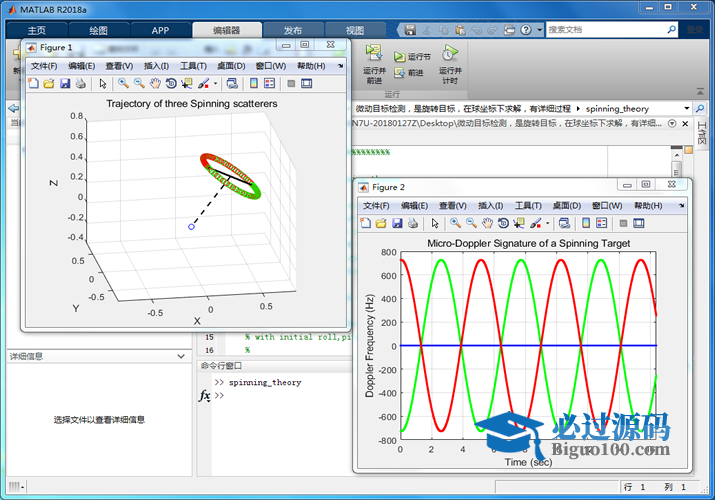Open 插入(I) menu in Figure 2
Viewport: 715px width, 500px height.
(490, 206)
